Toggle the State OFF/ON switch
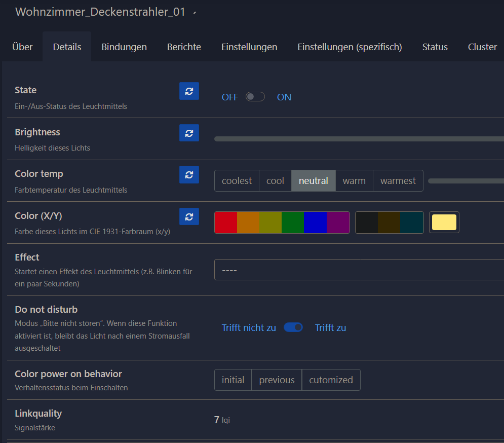Viewport: 504px width, 443px height. click(x=255, y=97)
